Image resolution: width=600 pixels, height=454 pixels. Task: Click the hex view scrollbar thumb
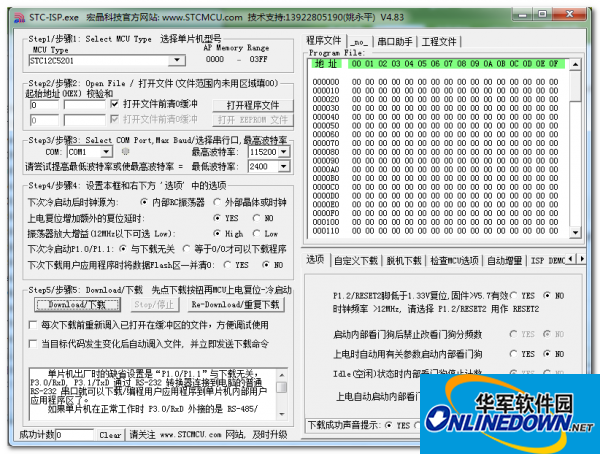tap(575, 86)
